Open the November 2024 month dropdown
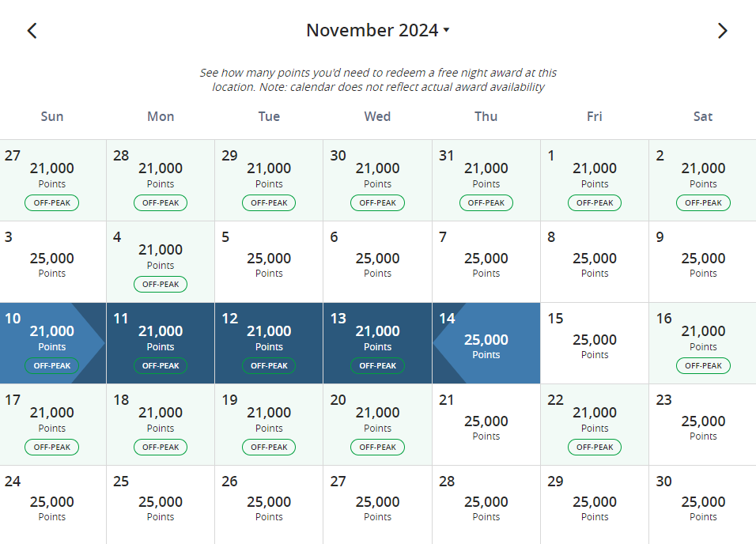Viewport: 756px width, 544px height. (x=377, y=31)
